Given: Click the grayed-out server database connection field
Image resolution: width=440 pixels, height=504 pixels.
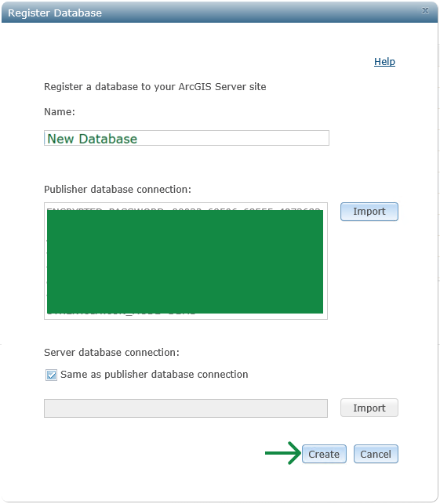Looking at the screenshot, I should [x=186, y=408].
